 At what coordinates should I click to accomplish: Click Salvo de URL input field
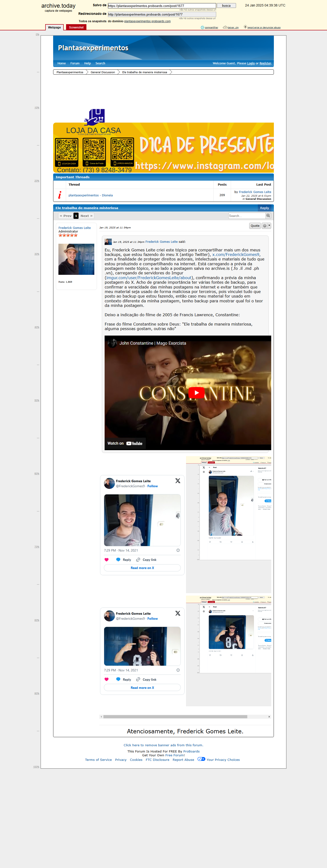pyautogui.click(x=162, y=6)
